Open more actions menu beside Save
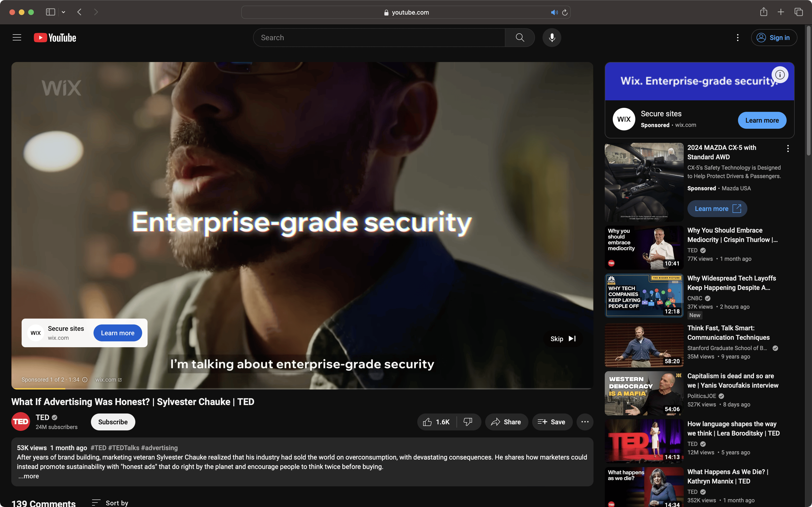The width and height of the screenshot is (812, 507). 585,422
